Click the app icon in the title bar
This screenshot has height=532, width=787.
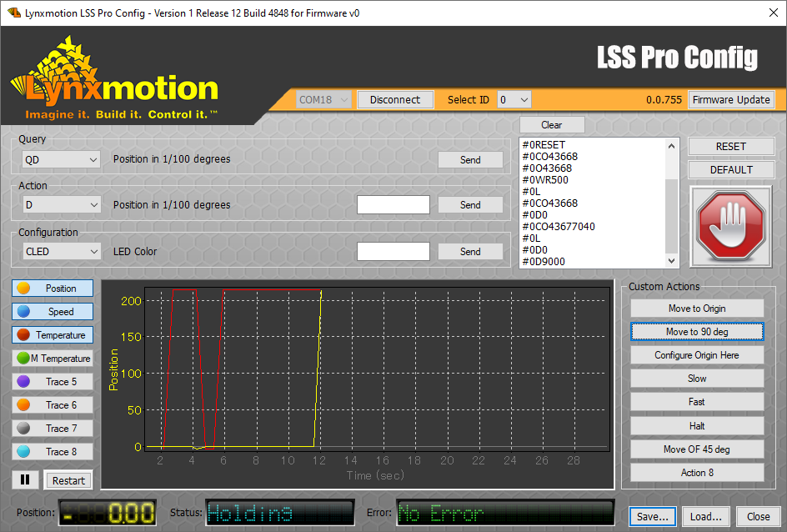pyautogui.click(x=14, y=13)
